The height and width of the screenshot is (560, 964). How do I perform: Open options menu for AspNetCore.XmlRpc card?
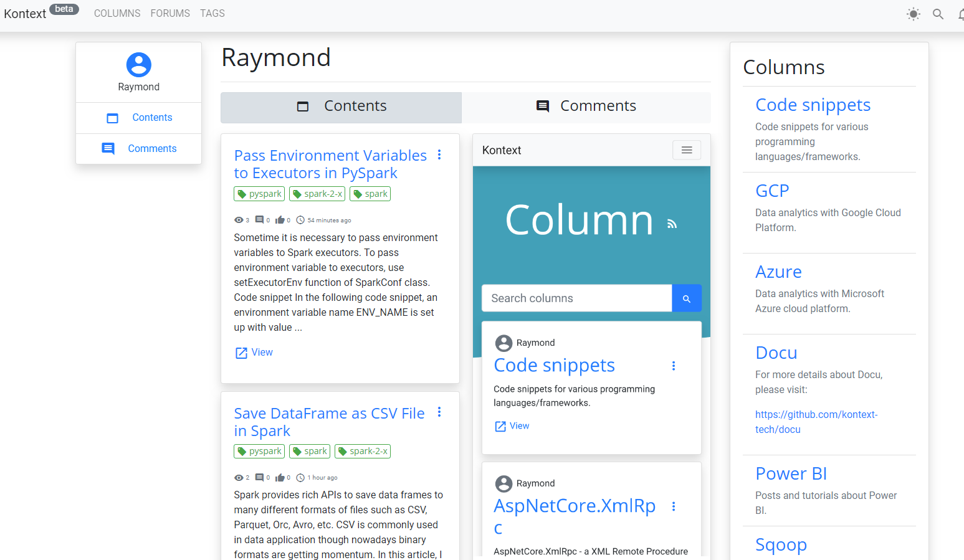point(674,506)
